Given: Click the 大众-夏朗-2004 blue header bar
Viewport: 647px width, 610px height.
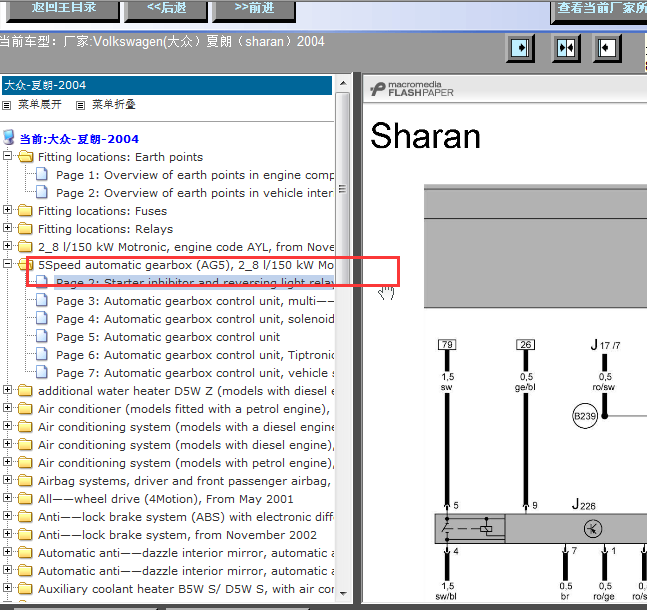Looking at the screenshot, I should pyautogui.click(x=167, y=85).
